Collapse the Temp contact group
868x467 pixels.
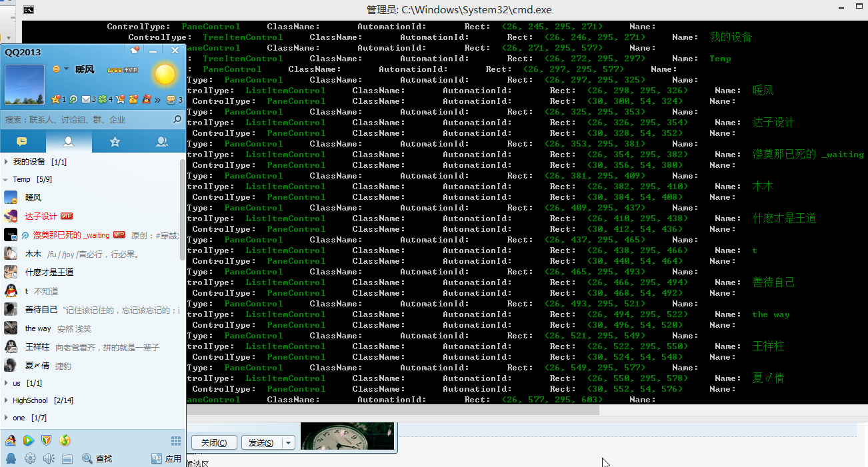pos(7,179)
